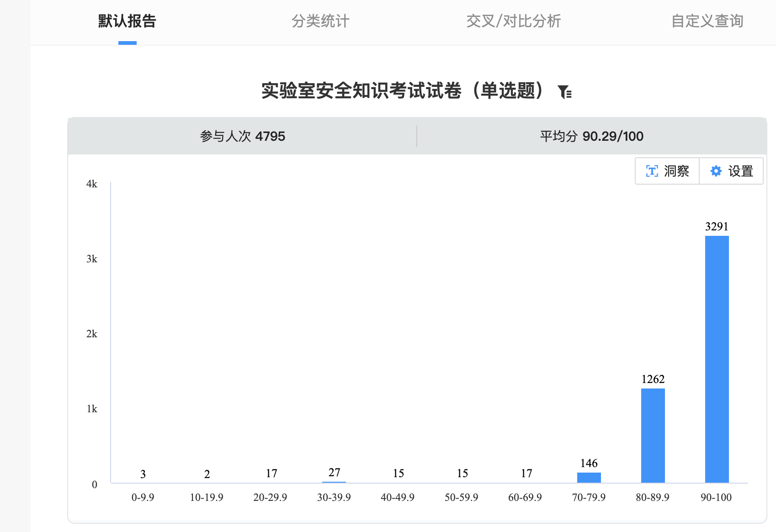The height and width of the screenshot is (532, 776).
Task: Click the 80-89.9 bar showing 1262
Action: 653,435
